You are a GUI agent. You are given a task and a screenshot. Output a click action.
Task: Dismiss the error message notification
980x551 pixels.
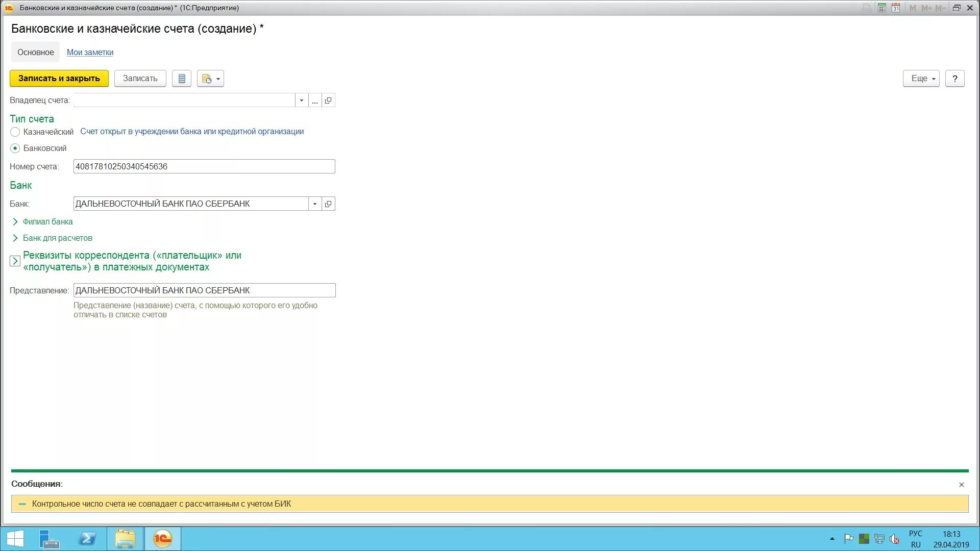pyautogui.click(x=964, y=484)
